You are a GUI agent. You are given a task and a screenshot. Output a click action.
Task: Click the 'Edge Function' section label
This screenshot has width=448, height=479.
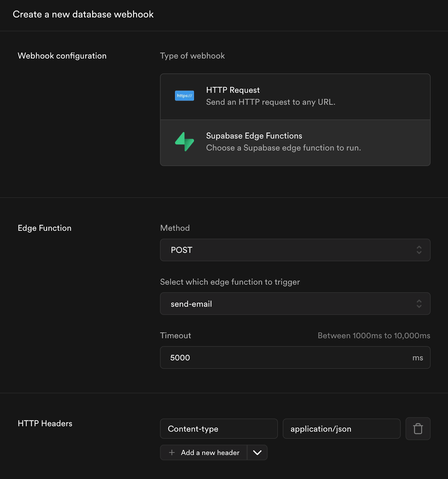coord(45,228)
